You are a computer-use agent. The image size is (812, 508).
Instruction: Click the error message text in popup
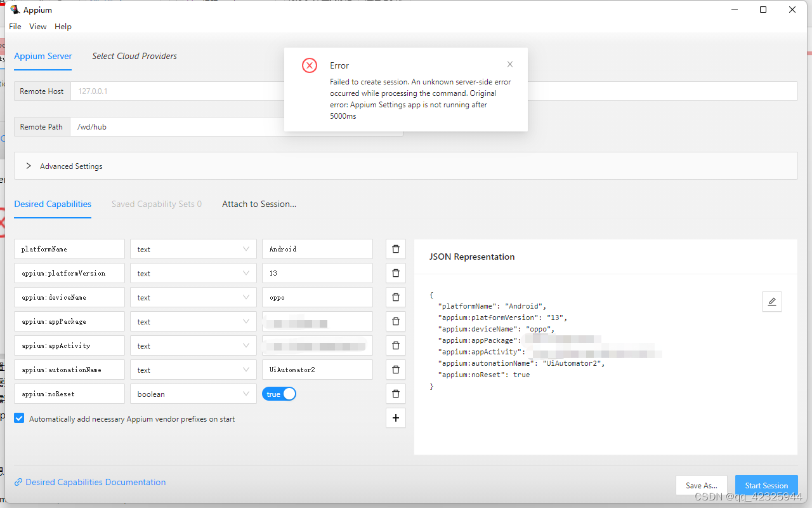(420, 99)
